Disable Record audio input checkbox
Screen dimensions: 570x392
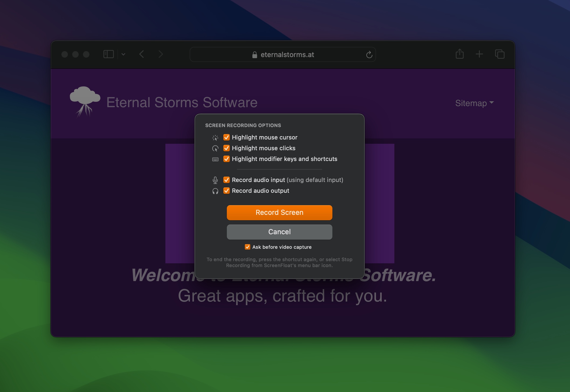(227, 180)
